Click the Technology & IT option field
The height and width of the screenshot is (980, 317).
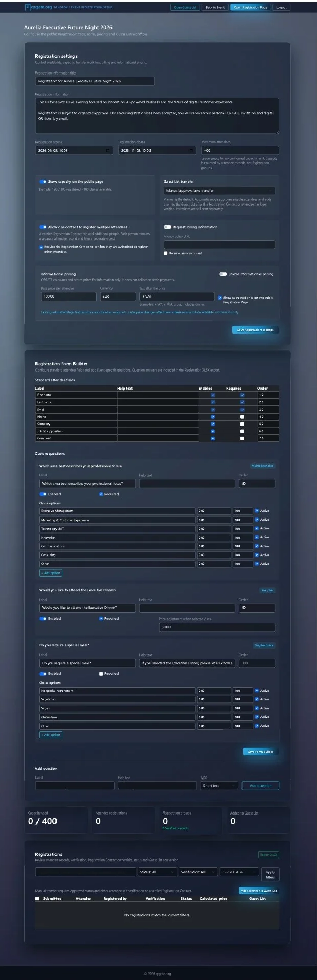pos(117,529)
